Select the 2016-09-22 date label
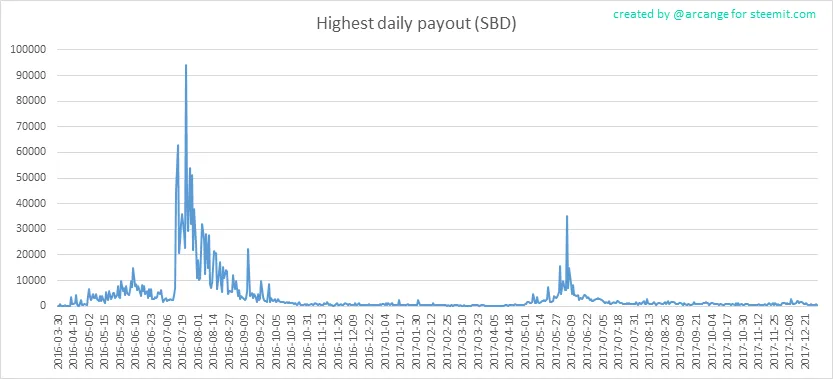Screen dimensions: 833x379 tap(260, 341)
